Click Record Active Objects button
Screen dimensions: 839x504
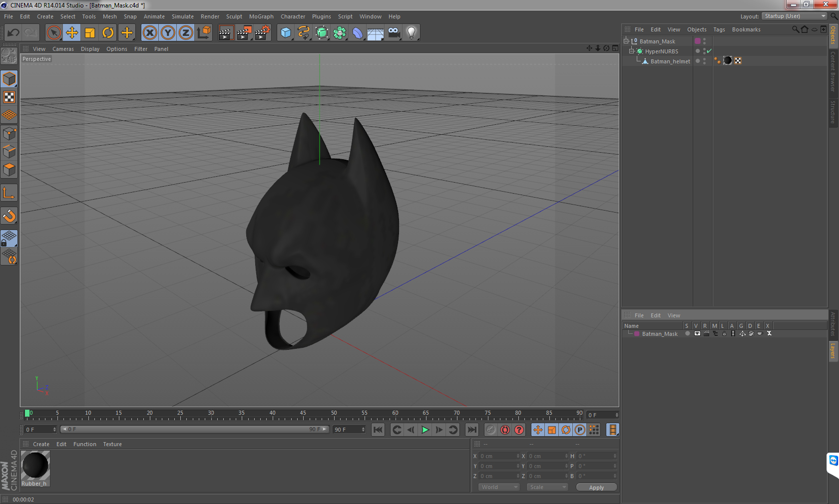tap(491, 430)
